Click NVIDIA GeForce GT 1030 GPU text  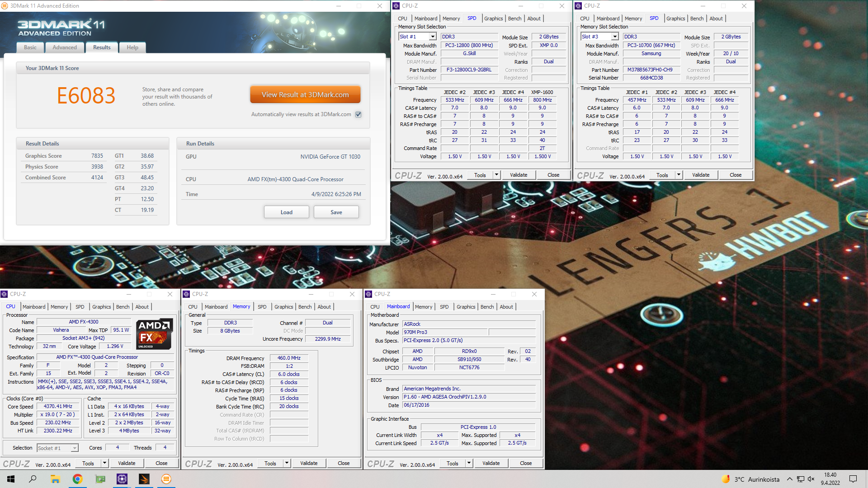[x=330, y=157]
